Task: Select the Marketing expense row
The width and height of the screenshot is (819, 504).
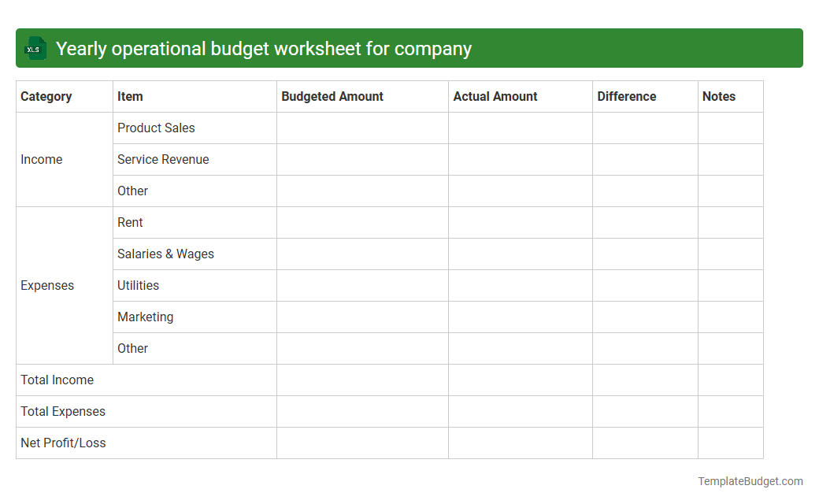Action: (x=146, y=317)
